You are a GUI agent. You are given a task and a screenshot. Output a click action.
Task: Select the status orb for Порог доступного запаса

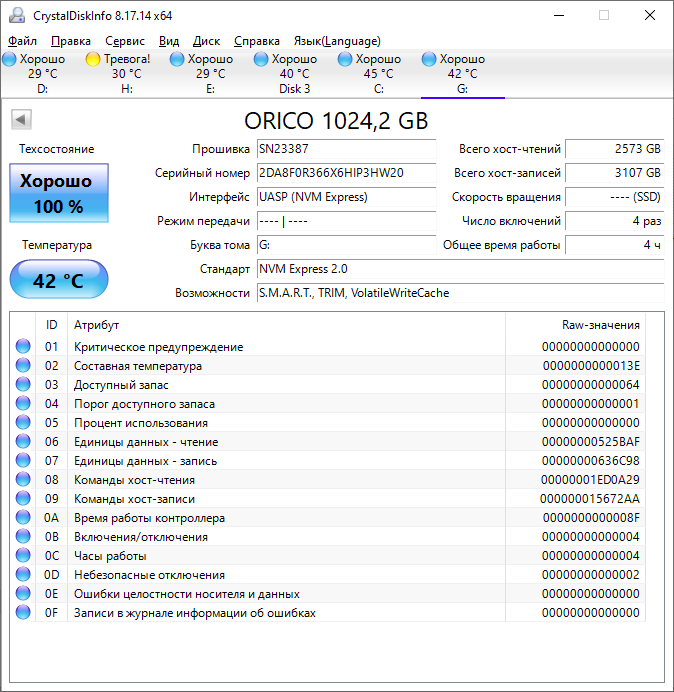pyautogui.click(x=23, y=403)
